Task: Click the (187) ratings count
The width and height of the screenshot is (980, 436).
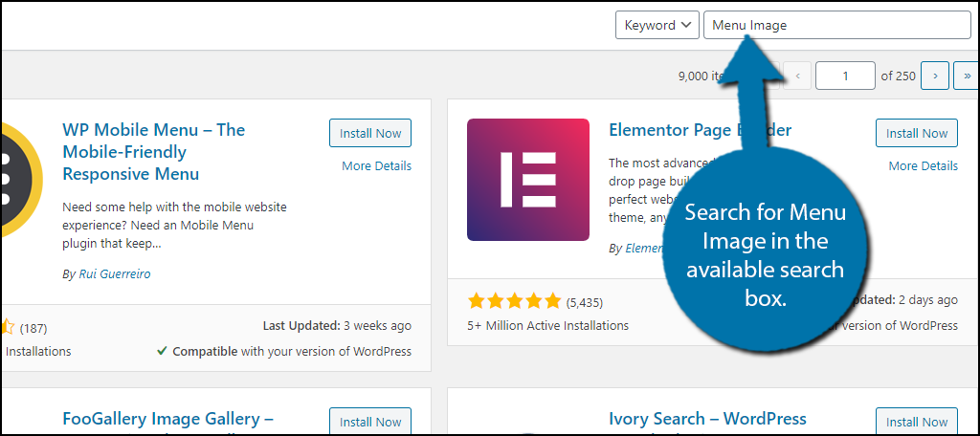Action: [33, 329]
